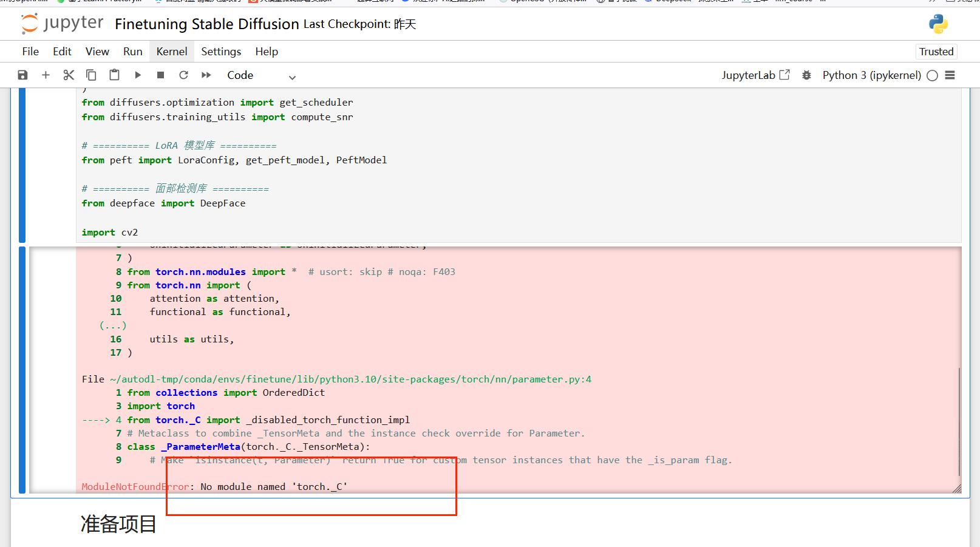The width and height of the screenshot is (980, 547).
Task: Insert a new cell with the plus icon
Action: pos(46,75)
